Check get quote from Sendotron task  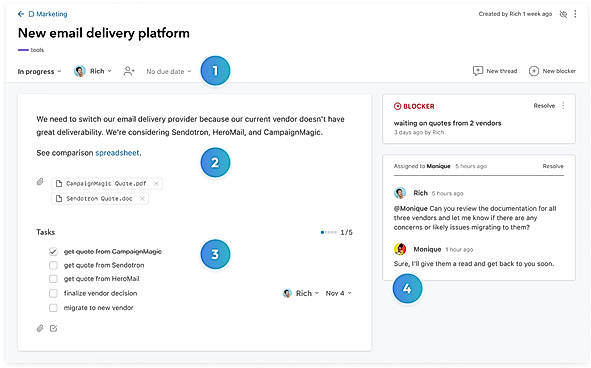pyautogui.click(x=53, y=265)
